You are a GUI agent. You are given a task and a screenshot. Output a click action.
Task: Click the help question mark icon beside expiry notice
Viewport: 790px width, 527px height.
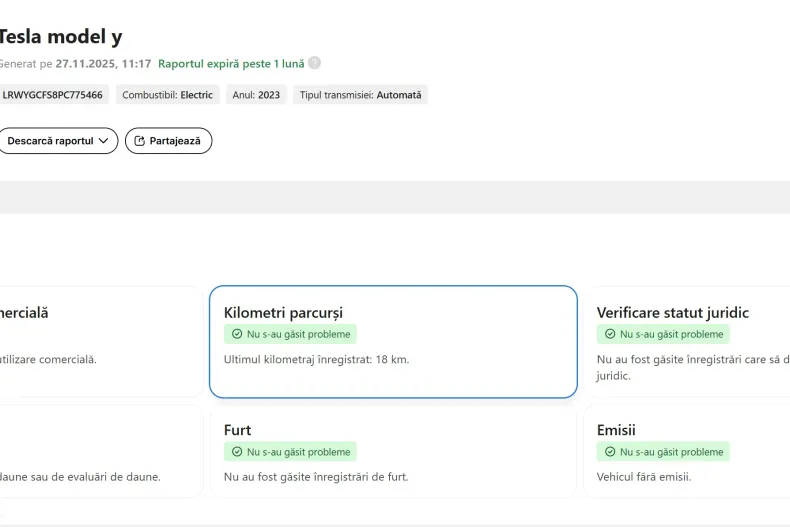click(315, 63)
